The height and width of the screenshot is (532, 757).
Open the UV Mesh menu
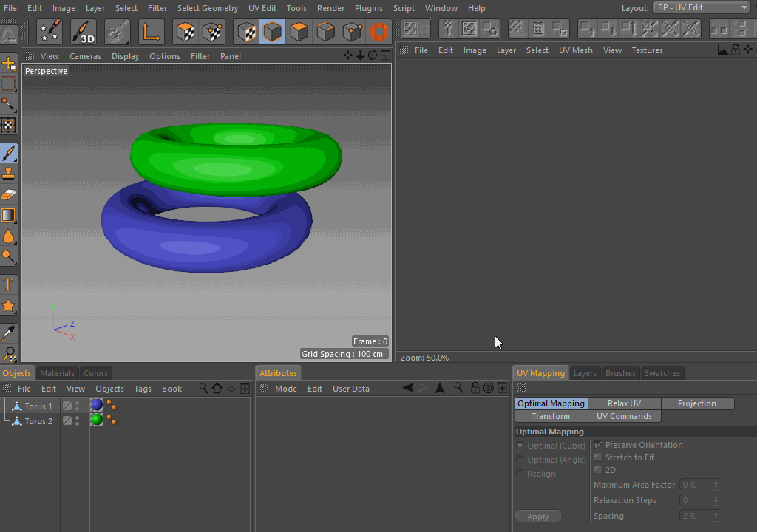click(575, 50)
